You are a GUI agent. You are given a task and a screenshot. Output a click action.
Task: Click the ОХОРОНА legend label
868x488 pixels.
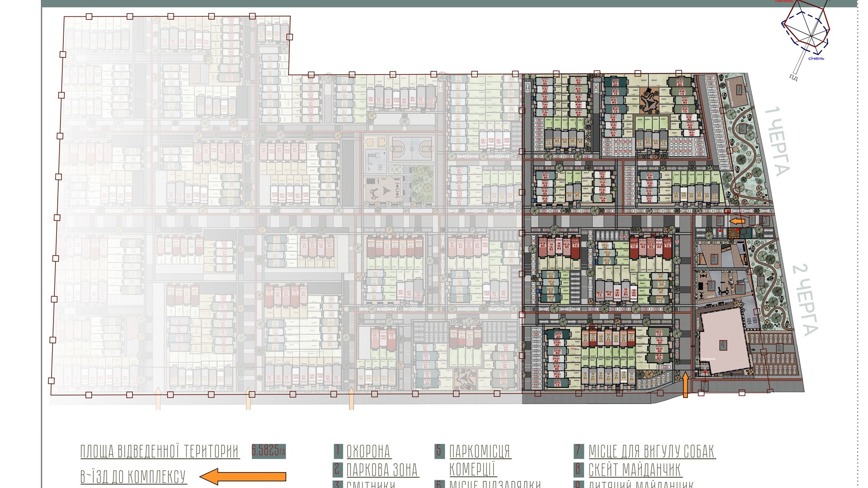pos(368,451)
